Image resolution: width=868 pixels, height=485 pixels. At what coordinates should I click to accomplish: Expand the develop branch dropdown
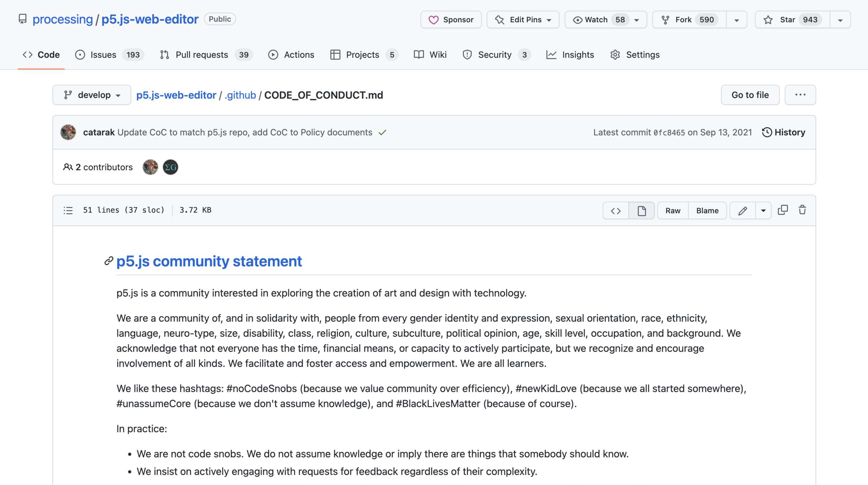tap(92, 95)
